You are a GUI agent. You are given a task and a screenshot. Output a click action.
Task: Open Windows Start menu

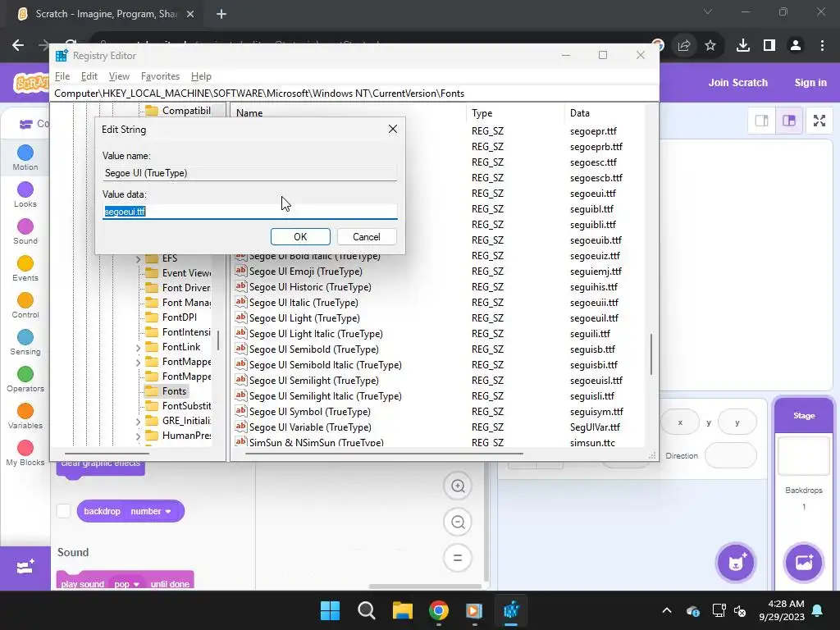[x=330, y=610]
